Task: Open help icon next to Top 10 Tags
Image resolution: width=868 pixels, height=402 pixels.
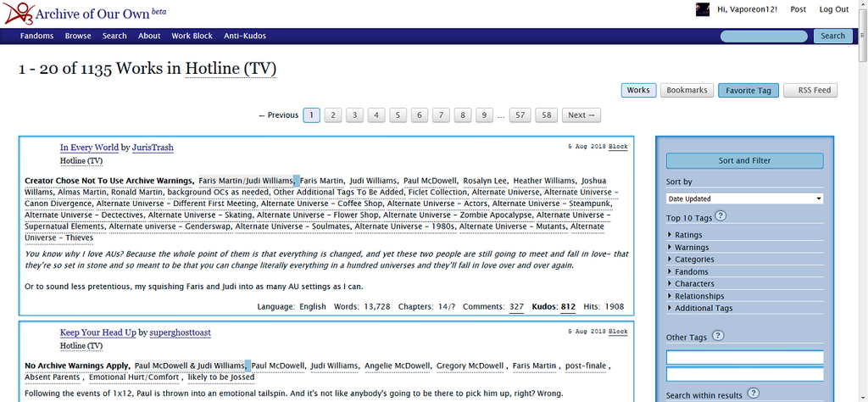Action: tap(721, 216)
